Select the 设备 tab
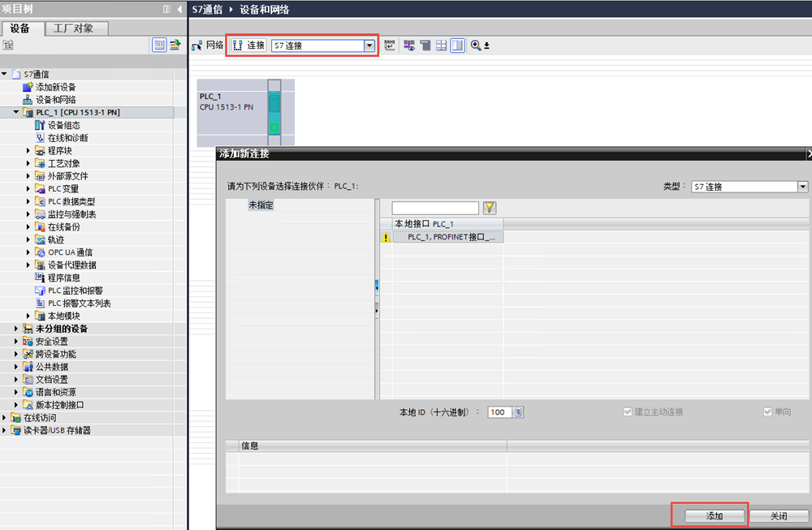The height and width of the screenshot is (530, 812). 20,28
